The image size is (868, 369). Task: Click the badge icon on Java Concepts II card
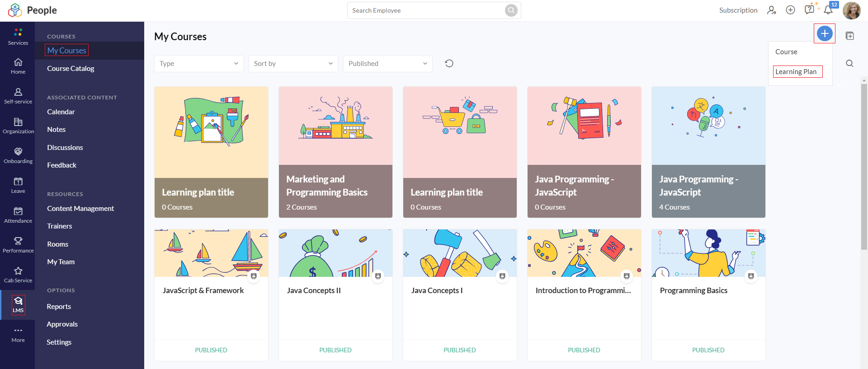378,276
